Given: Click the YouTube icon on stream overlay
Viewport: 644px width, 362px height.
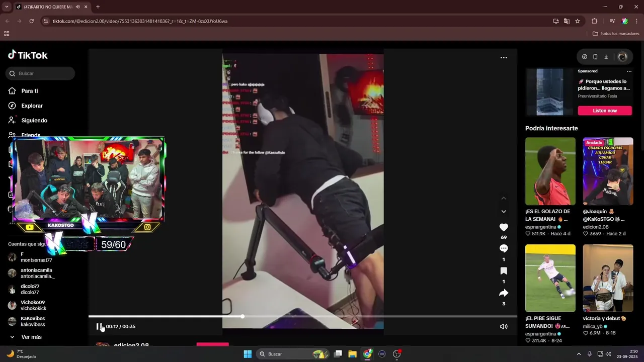Looking at the screenshot, I should coord(30,227).
